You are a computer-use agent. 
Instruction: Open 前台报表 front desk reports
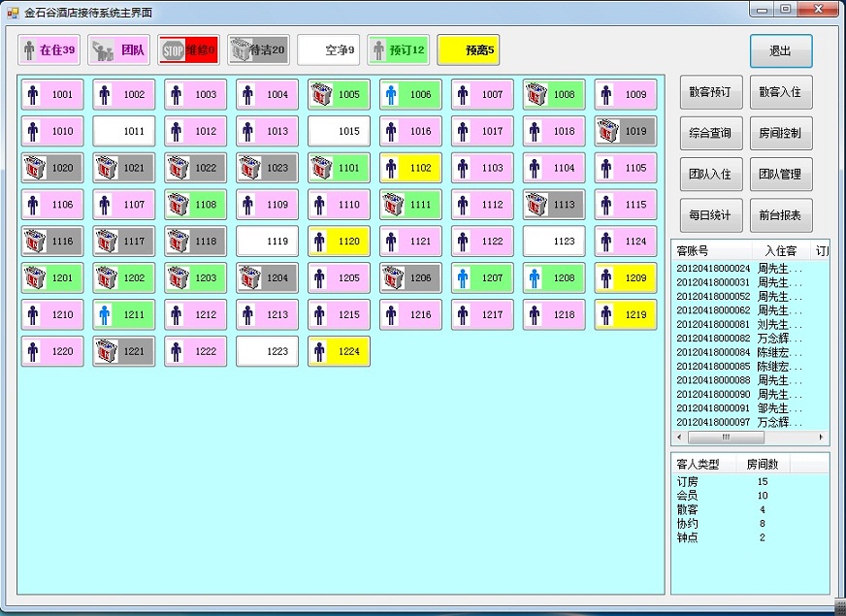point(781,215)
